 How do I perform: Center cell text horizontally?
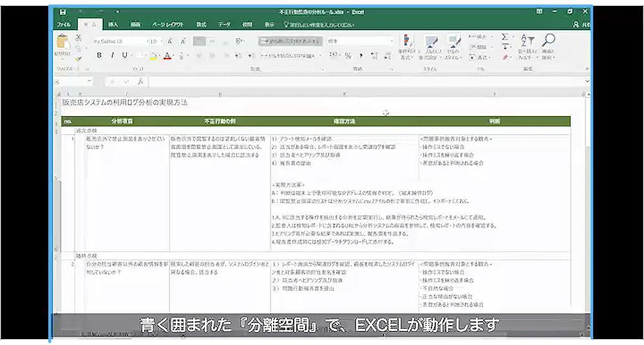click(212, 55)
